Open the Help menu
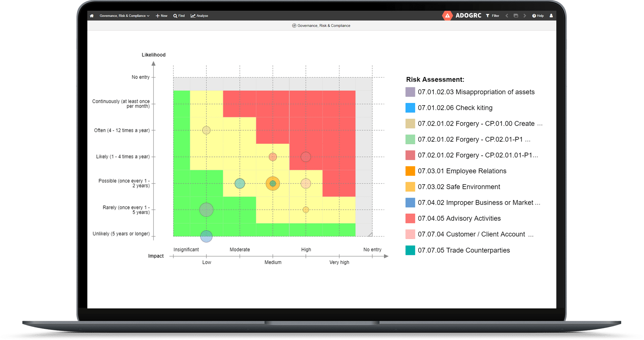 point(538,16)
